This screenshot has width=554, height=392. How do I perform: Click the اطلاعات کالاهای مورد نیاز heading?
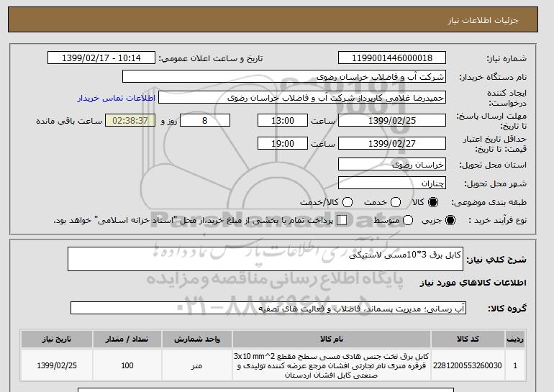click(x=473, y=283)
